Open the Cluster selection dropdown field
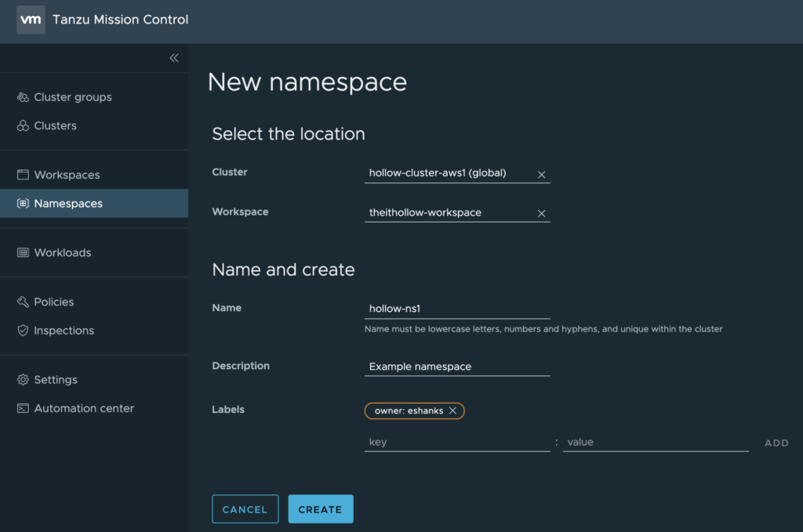Screen dimensions: 803x532 449,173
